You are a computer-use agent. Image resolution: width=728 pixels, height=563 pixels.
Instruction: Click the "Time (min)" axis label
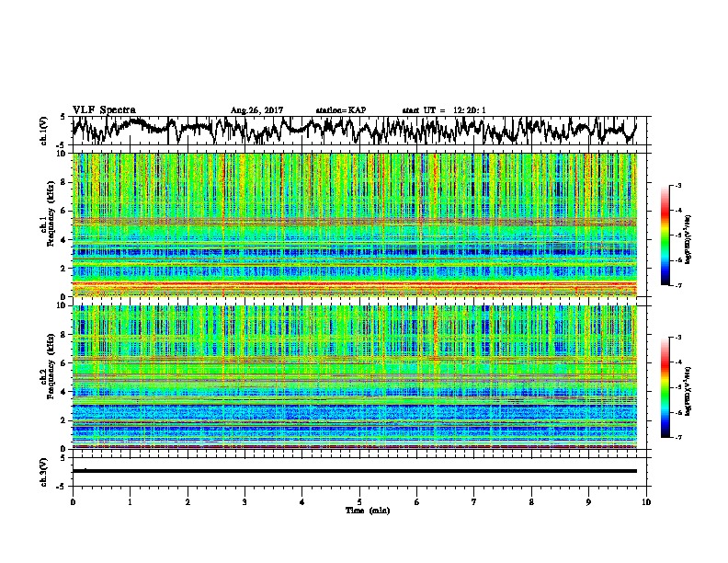(x=368, y=511)
